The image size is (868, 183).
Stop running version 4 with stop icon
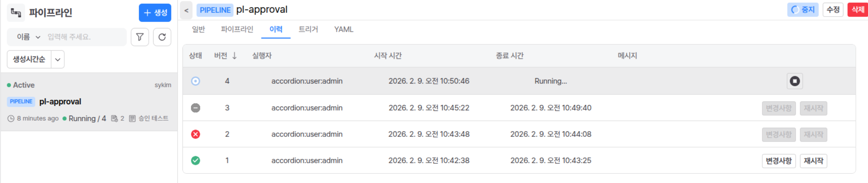click(795, 81)
